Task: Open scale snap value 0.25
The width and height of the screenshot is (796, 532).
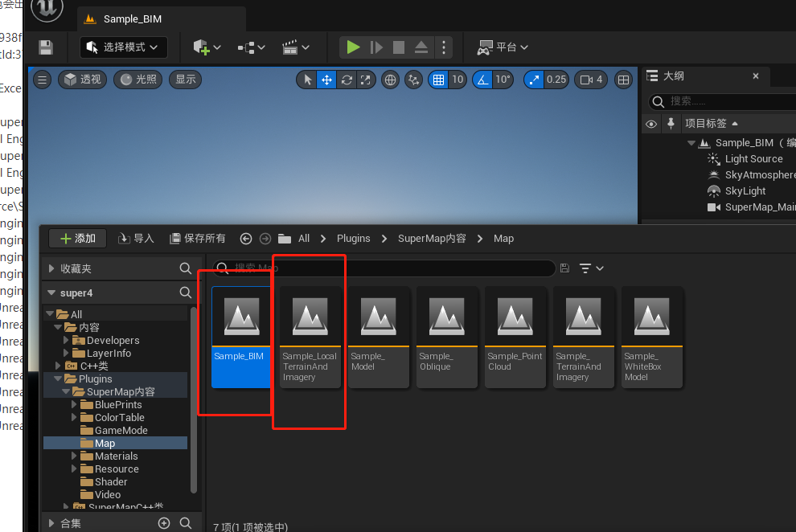Action: 556,80
